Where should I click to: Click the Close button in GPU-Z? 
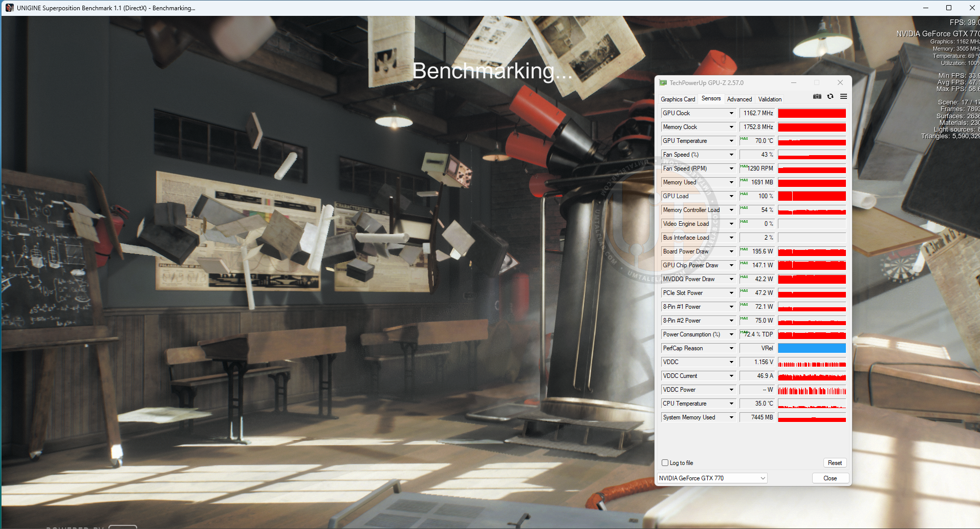[x=830, y=478]
